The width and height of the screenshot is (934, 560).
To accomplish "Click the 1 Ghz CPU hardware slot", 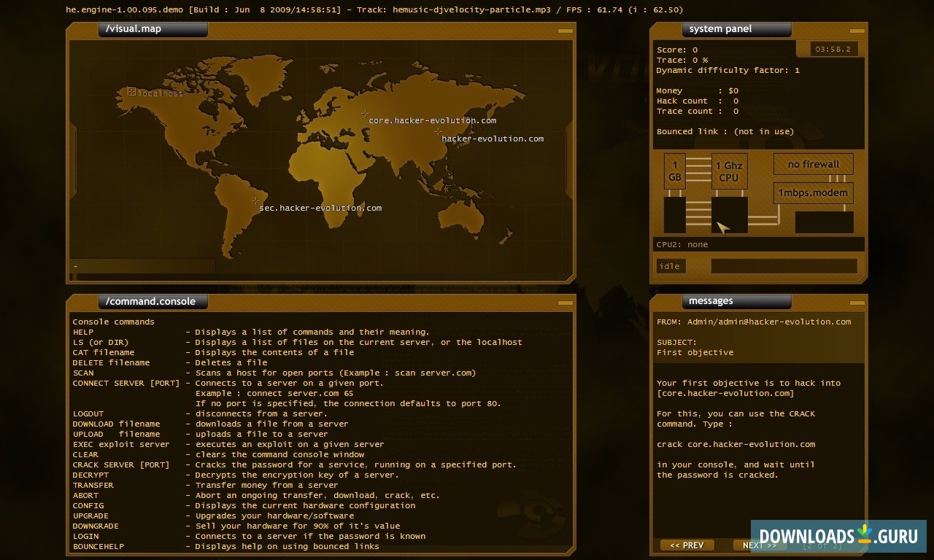I will (730, 171).
